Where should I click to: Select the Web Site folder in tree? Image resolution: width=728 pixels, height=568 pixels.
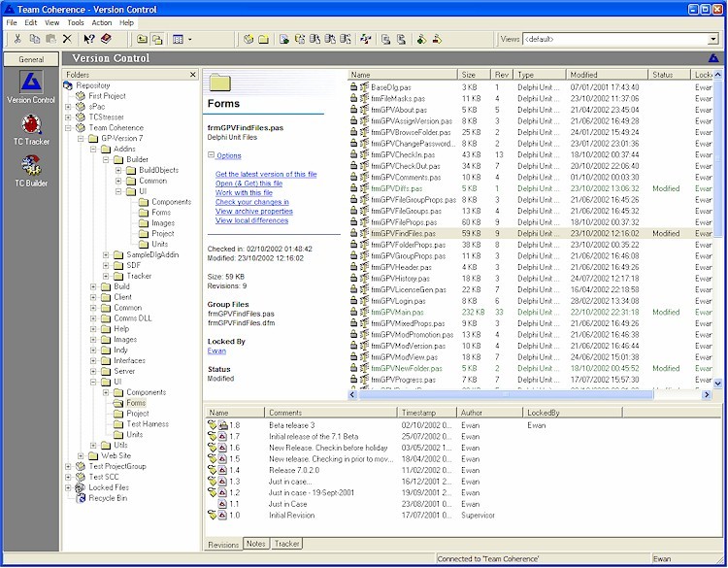(116, 455)
